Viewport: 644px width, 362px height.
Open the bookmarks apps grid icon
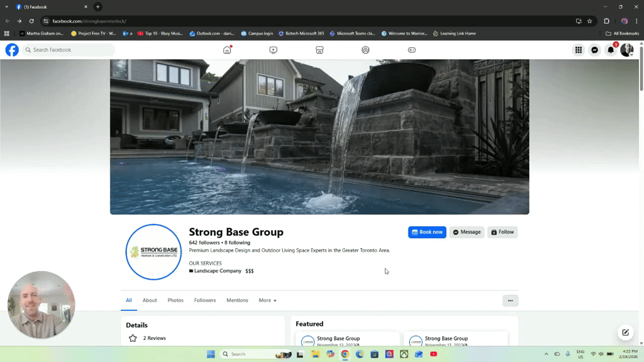tap(6, 33)
